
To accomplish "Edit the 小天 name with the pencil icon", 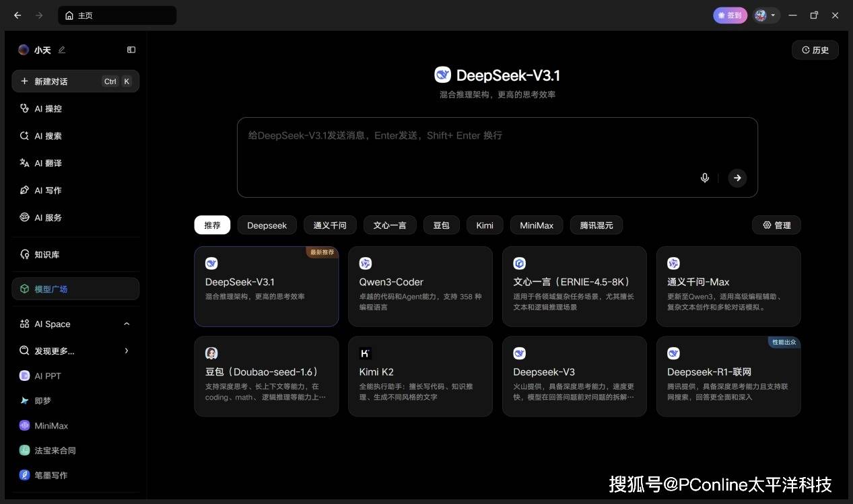I will 62,50.
